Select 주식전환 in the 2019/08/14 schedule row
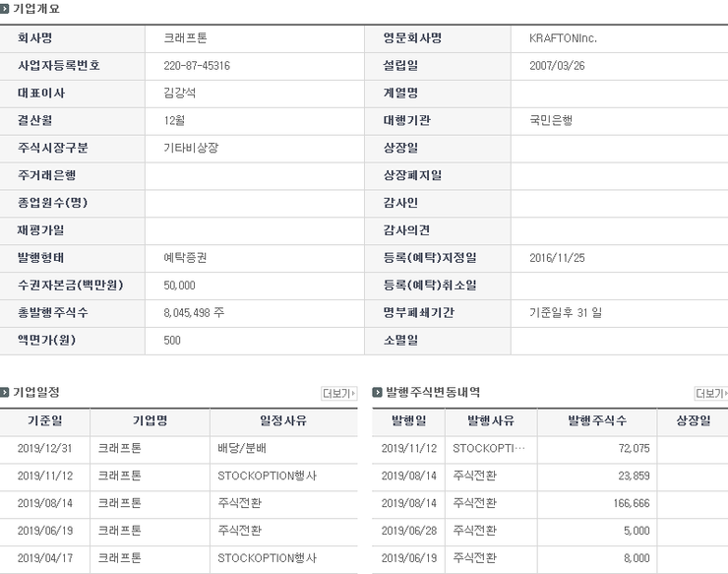Viewport: 728px width, 574px height. click(240, 503)
